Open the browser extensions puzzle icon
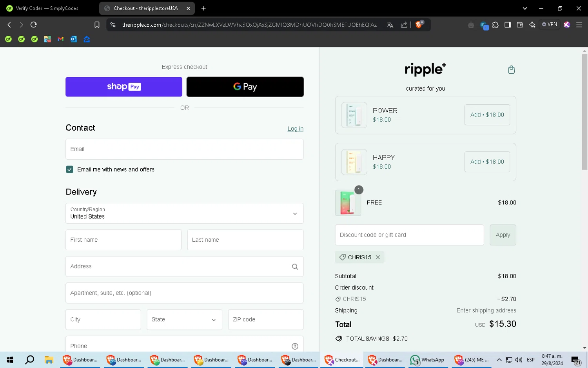 (495, 25)
